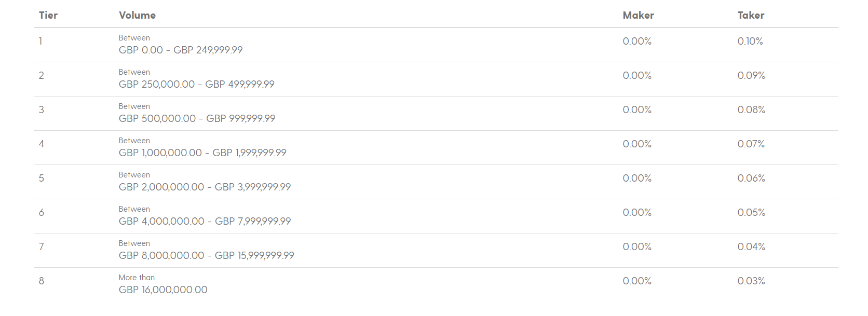868x316 pixels.
Task: Select the maker fee 0.00% for tier 3
Action: click(637, 109)
